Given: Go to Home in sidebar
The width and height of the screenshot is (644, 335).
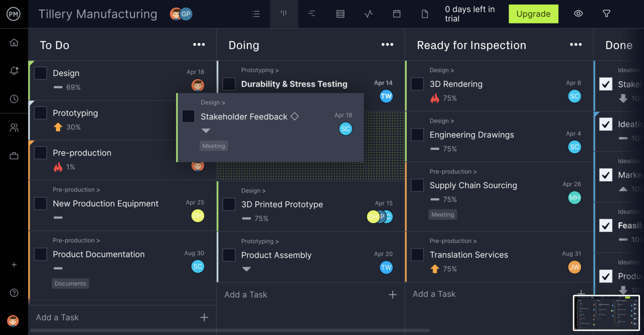Looking at the screenshot, I should (14, 43).
